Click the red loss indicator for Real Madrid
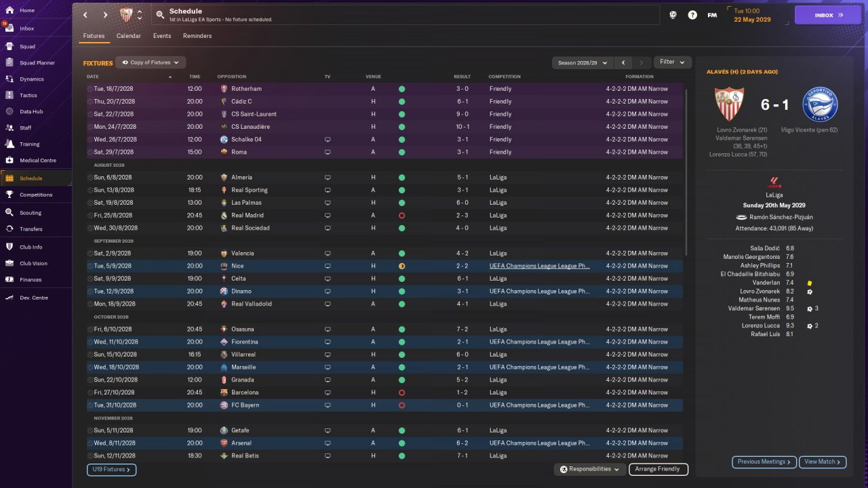868x488 pixels. click(401, 216)
